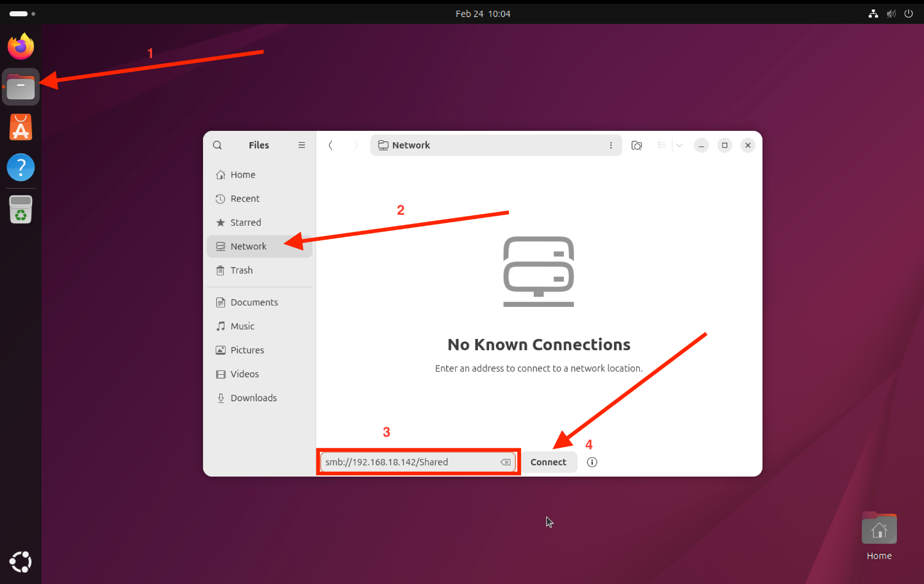Open Starred in the sidebar

click(x=245, y=222)
